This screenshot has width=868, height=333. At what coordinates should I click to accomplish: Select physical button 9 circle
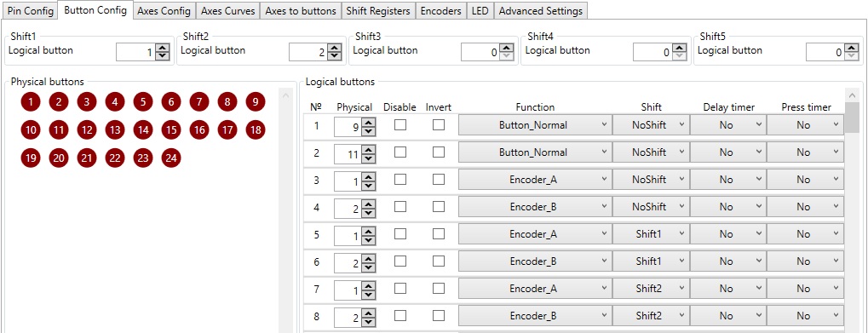(x=256, y=102)
